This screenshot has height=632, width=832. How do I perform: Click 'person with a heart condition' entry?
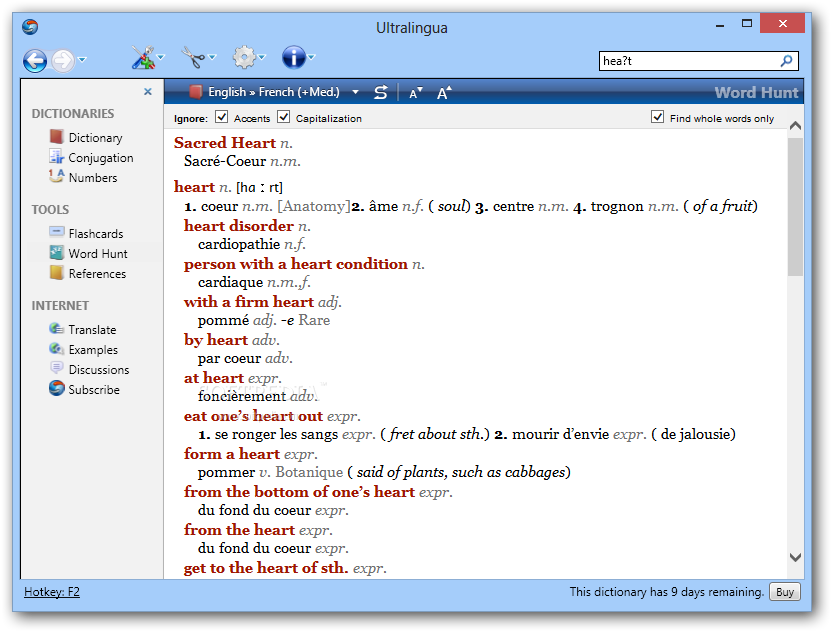[296, 264]
